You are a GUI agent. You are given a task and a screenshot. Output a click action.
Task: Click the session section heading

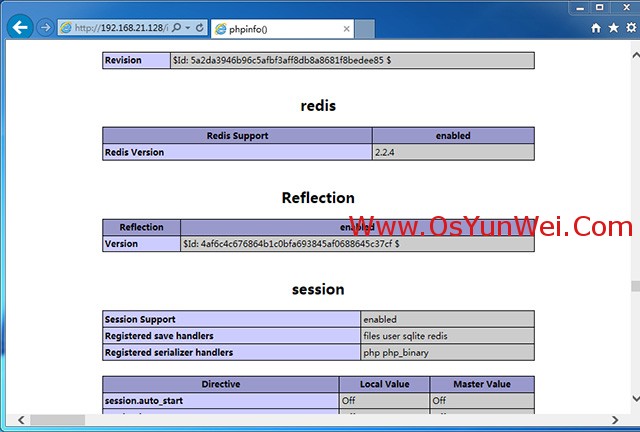pyautogui.click(x=318, y=289)
